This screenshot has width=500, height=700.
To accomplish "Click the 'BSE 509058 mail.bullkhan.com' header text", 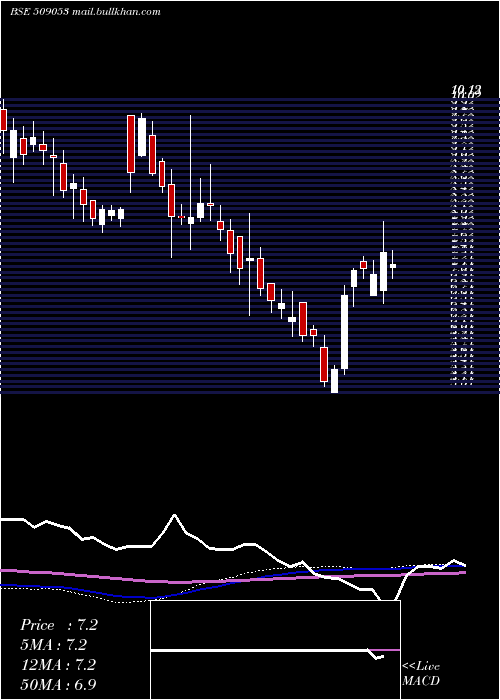I will pyautogui.click(x=85, y=12).
